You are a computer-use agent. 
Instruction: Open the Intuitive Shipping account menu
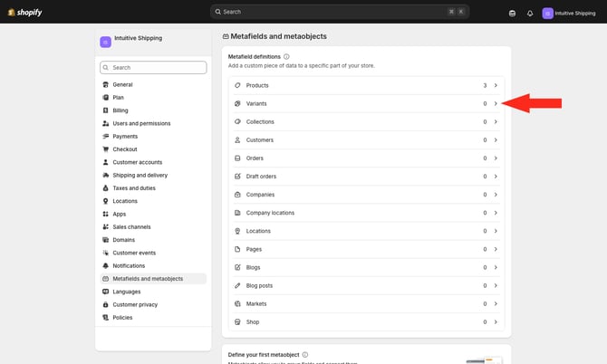pyautogui.click(x=569, y=14)
